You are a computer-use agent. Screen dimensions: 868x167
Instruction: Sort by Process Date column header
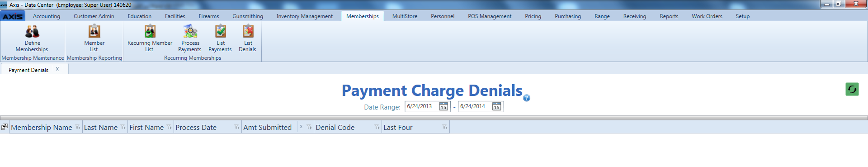pyautogui.click(x=196, y=128)
